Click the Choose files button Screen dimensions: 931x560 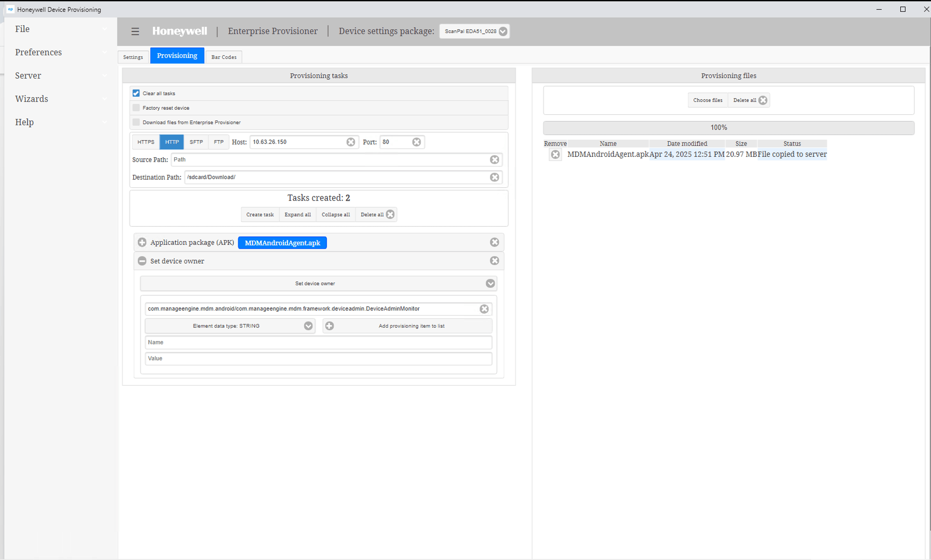pos(708,100)
